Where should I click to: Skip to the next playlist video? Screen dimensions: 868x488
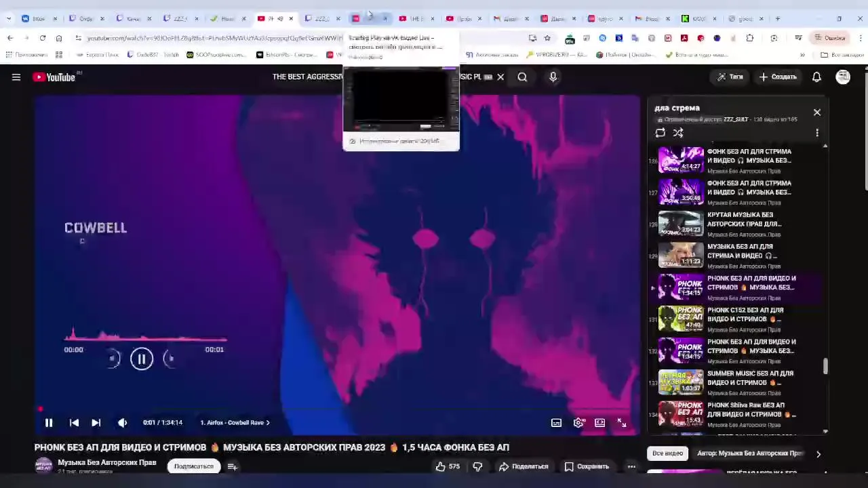tap(96, 422)
